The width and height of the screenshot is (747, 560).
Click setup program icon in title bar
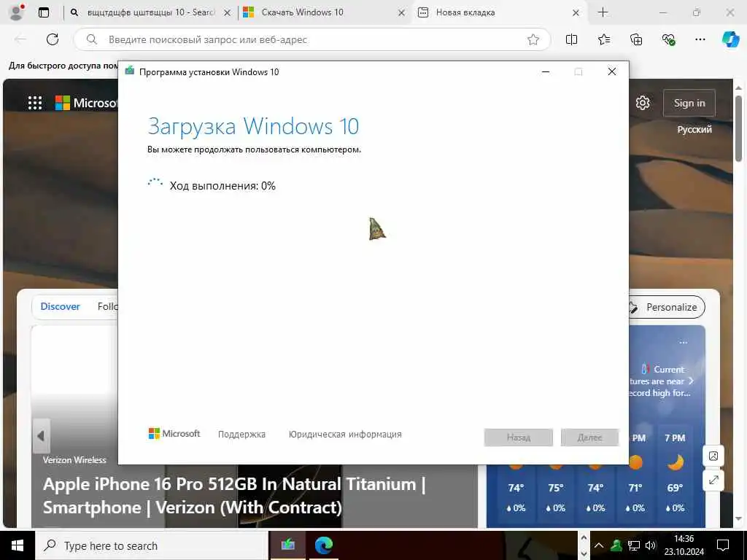pyautogui.click(x=130, y=71)
